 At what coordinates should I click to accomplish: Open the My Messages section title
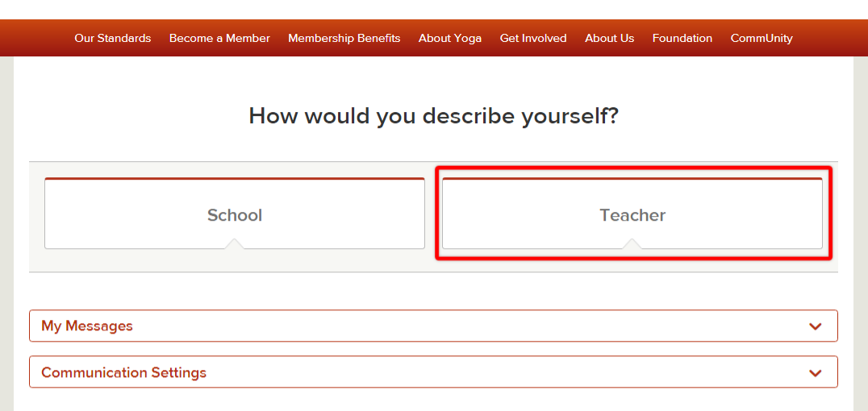pos(87,326)
